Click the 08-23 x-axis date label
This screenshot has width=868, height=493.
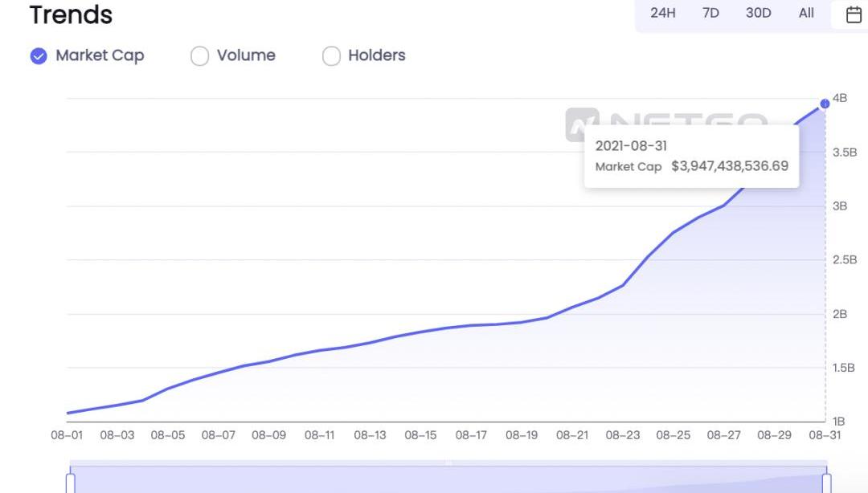pyautogui.click(x=623, y=435)
